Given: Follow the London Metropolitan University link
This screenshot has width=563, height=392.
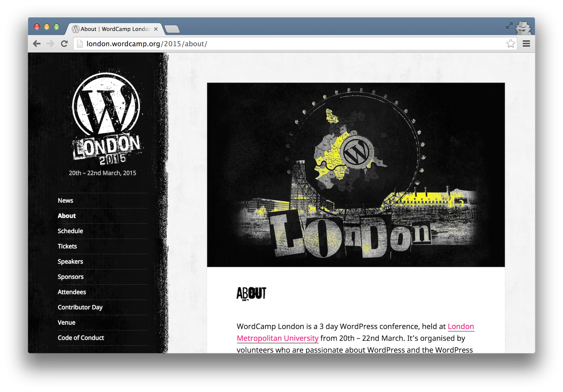Looking at the screenshot, I should (277, 338).
